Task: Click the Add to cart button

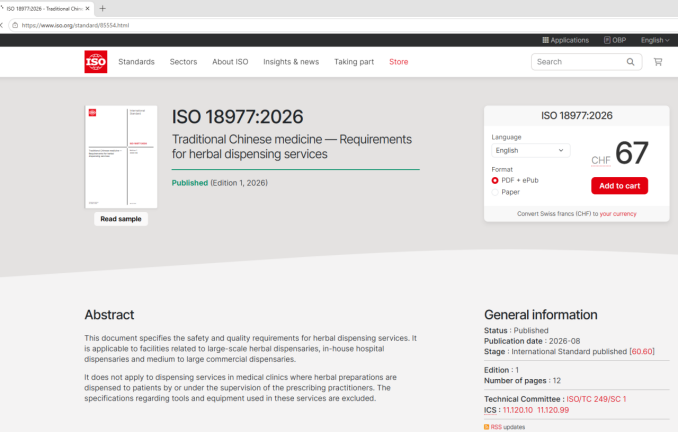Action: pyautogui.click(x=619, y=186)
